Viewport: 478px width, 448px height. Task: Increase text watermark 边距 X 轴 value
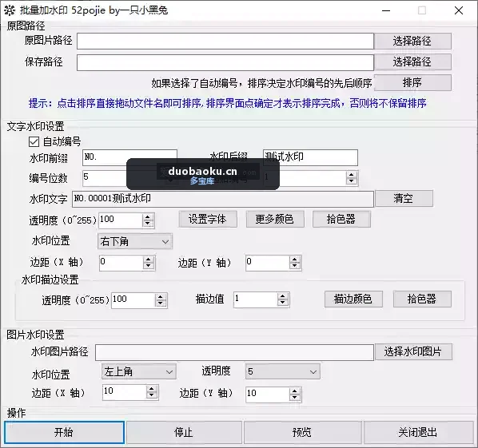click(149, 260)
